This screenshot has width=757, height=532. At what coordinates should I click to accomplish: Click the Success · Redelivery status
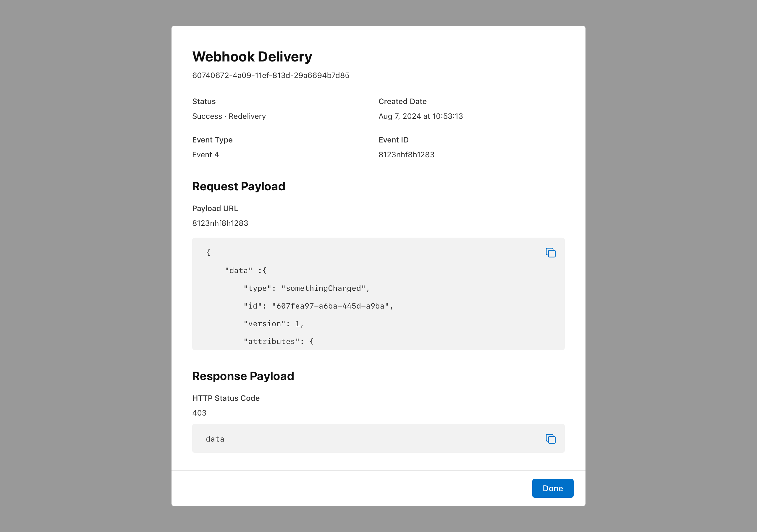229,116
